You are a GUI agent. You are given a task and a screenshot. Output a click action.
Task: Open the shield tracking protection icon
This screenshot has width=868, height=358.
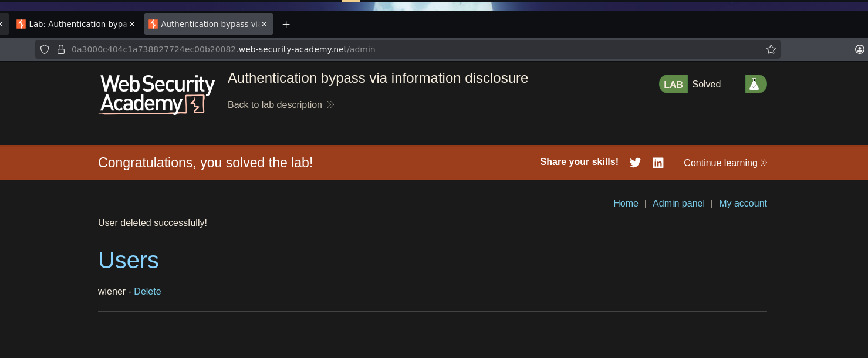click(45, 49)
